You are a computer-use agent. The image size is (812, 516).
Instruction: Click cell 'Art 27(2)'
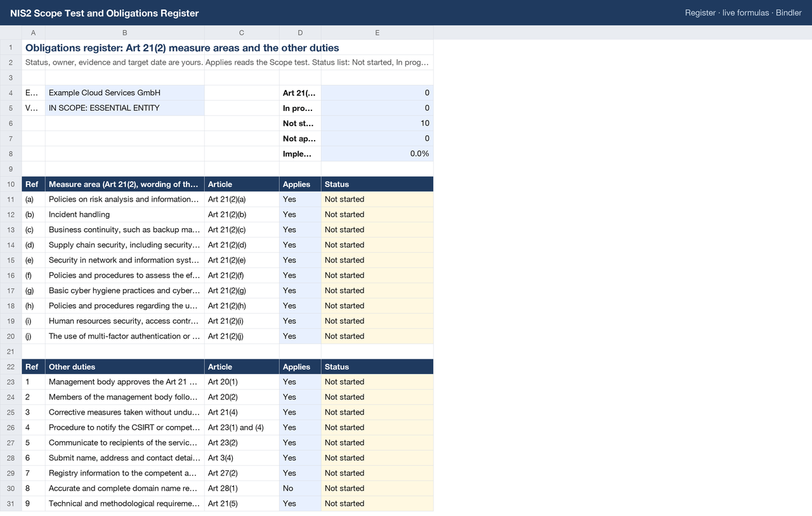242,474
